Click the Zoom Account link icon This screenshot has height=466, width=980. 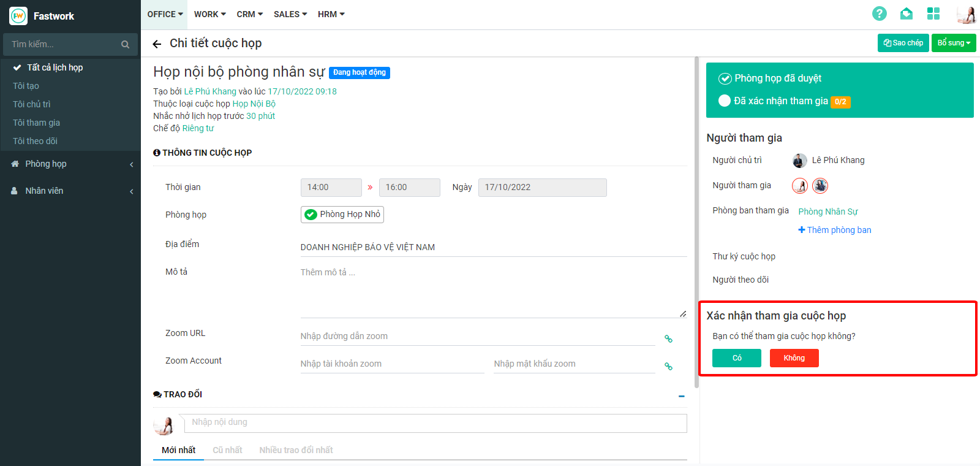tap(668, 366)
